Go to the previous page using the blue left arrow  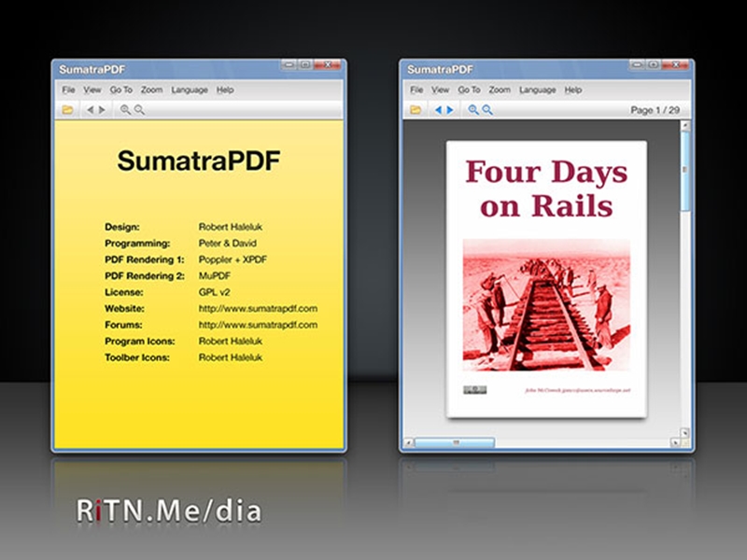[438, 110]
